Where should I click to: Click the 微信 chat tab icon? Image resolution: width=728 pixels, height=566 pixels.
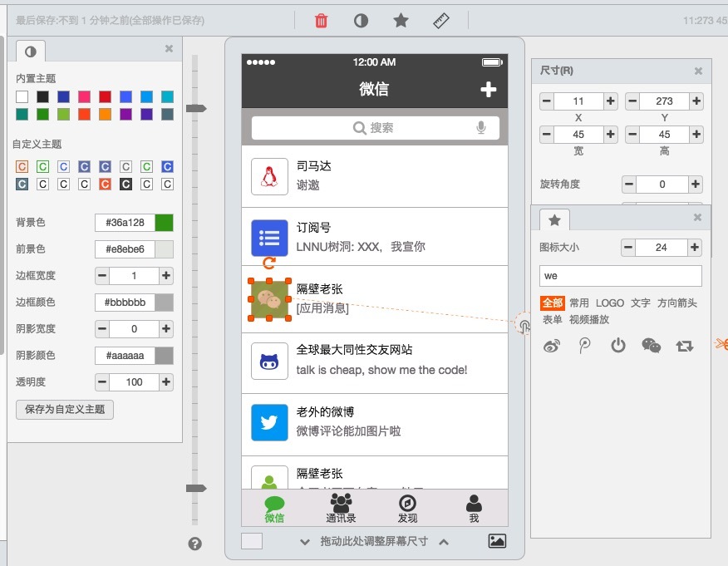[x=274, y=504]
